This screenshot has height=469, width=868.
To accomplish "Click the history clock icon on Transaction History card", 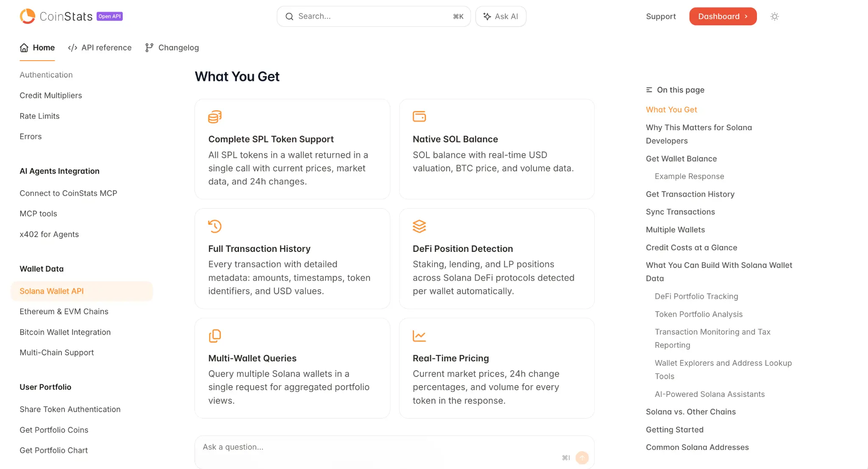I will pos(215,226).
